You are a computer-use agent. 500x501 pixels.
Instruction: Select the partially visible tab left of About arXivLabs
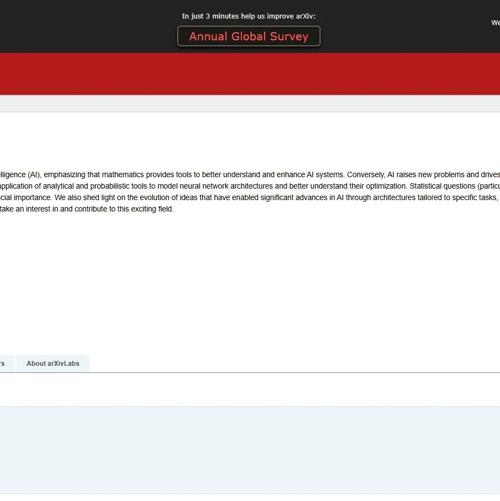coord(5,364)
